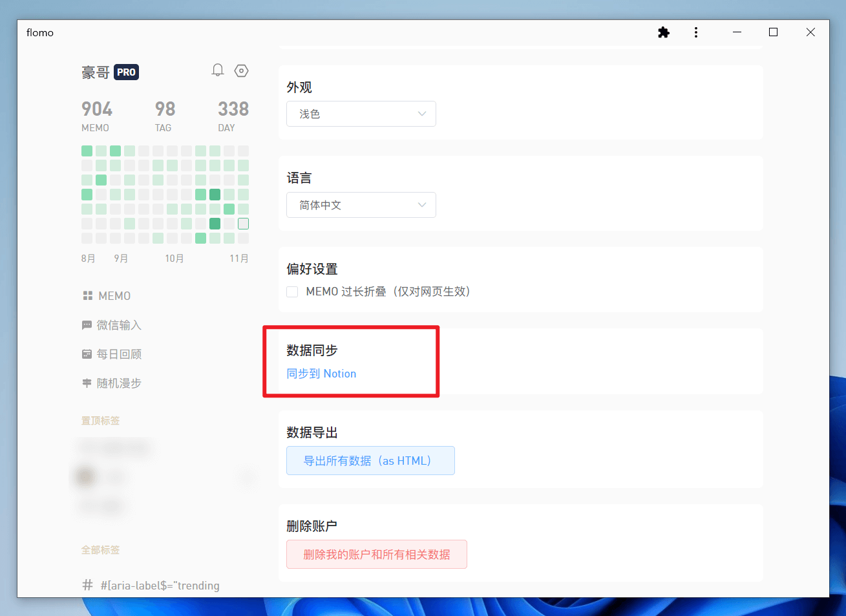Viewport: 846px width, 616px height.
Task: Click the 数据导出 heading
Action: point(312,432)
